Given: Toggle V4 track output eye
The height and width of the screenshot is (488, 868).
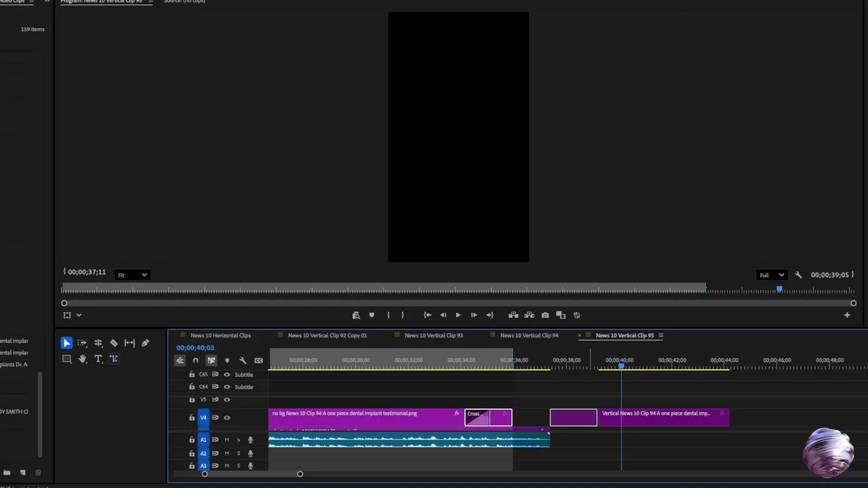Looking at the screenshot, I should pos(226,418).
